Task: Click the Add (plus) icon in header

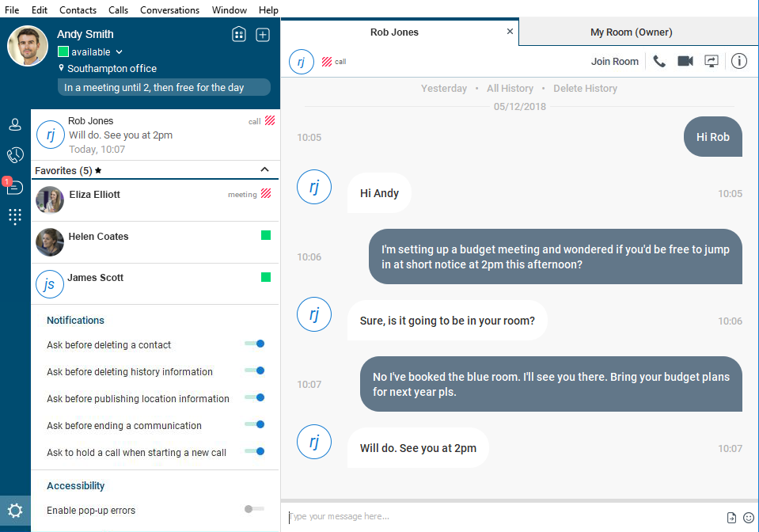Action: tap(262, 34)
